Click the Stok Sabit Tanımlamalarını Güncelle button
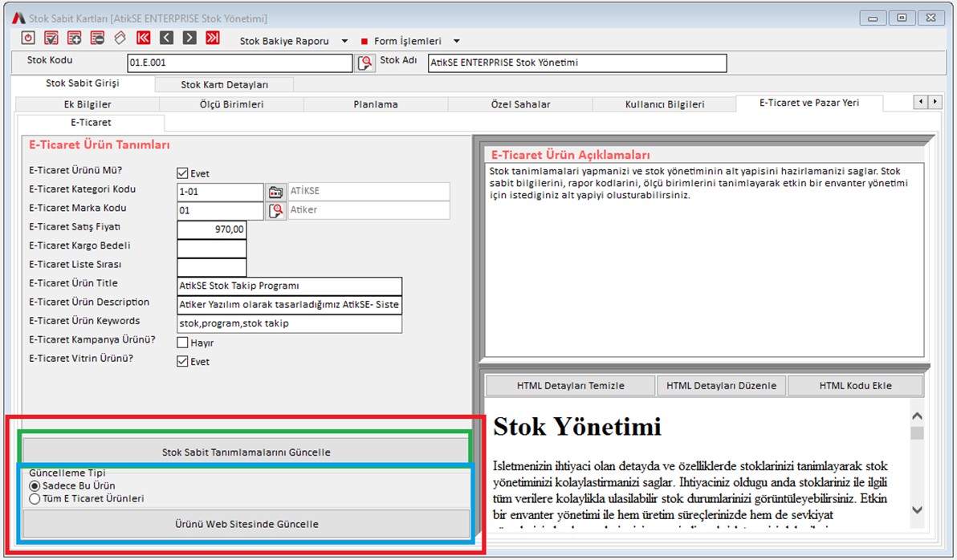Viewport: 957px width, 560px height. [x=246, y=452]
